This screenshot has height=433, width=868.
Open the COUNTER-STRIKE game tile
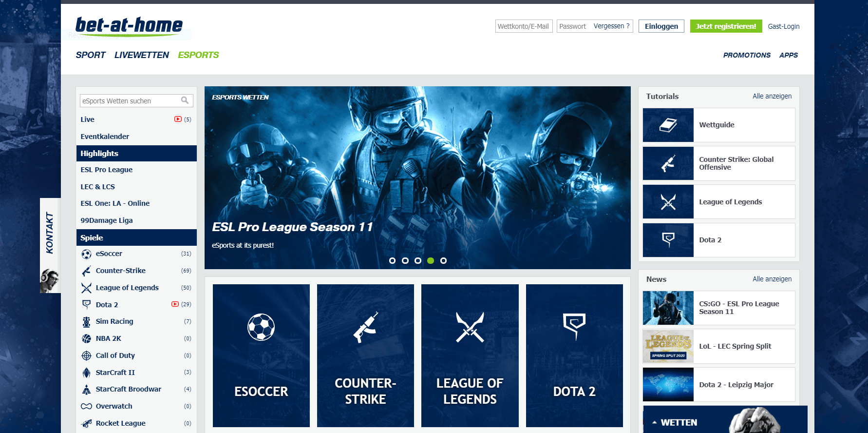point(365,355)
